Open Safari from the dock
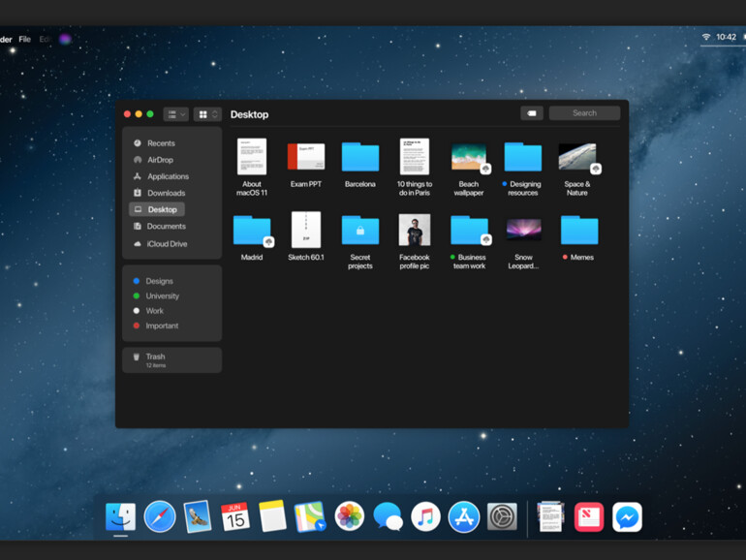Image resolution: width=746 pixels, height=560 pixels. 160,516
